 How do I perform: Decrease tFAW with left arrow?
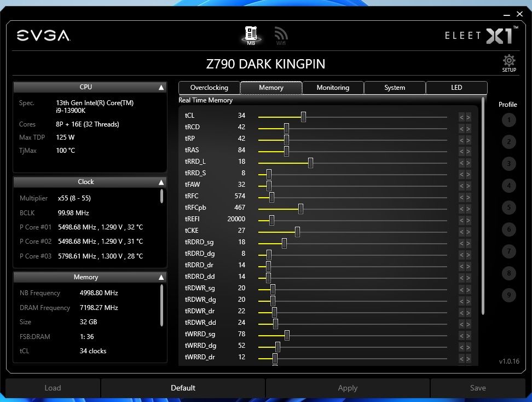[461, 186]
